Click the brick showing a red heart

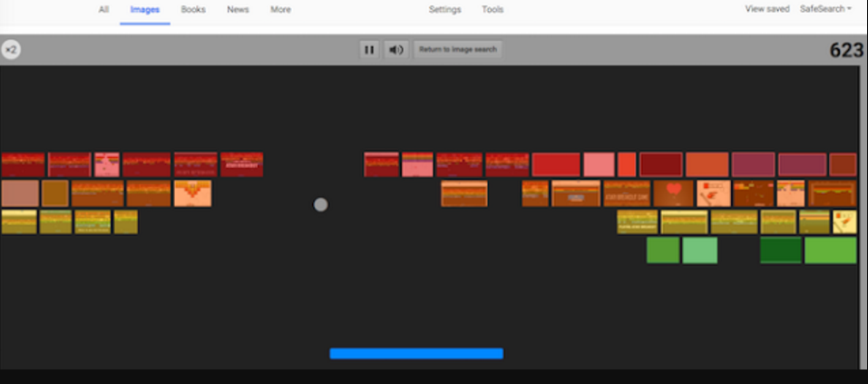(x=673, y=193)
